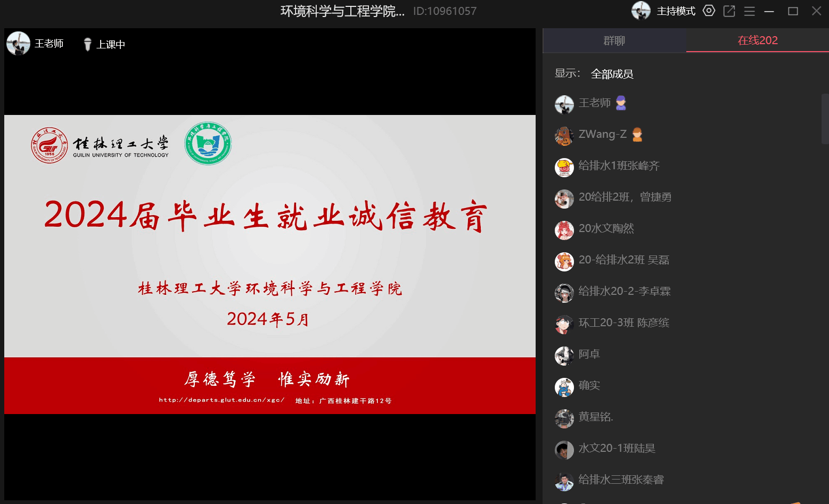Open the hexagon settings icon
829x504 pixels.
point(709,11)
